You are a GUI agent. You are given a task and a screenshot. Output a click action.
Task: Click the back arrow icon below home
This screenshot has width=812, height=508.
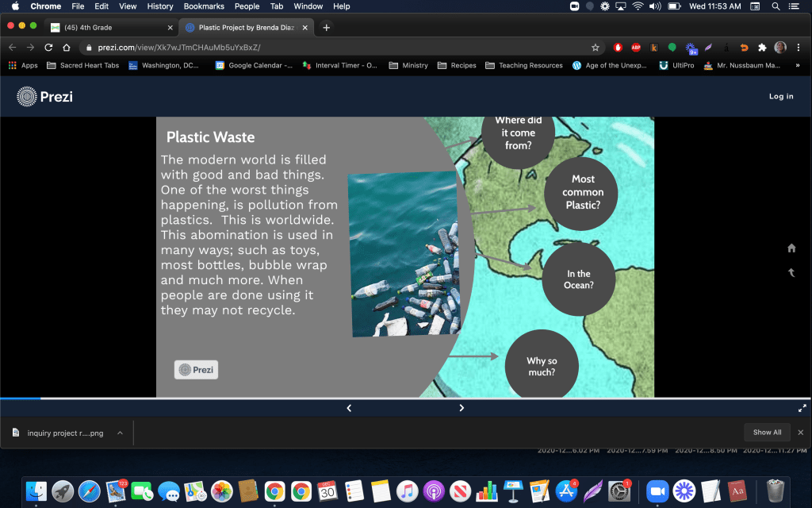pos(791,273)
